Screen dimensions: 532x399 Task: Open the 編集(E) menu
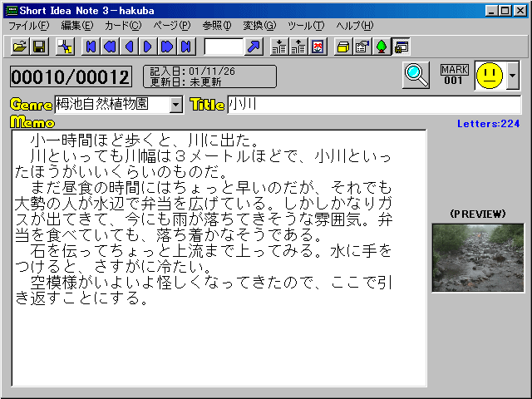pyautogui.click(x=77, y=26)
